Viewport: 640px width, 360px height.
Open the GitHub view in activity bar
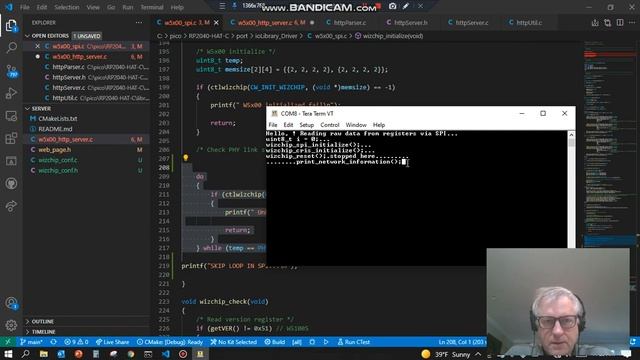click(11, 183)
